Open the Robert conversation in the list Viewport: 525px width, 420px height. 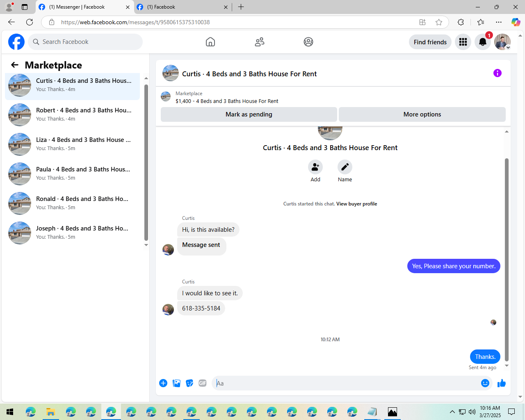[72, 115]
